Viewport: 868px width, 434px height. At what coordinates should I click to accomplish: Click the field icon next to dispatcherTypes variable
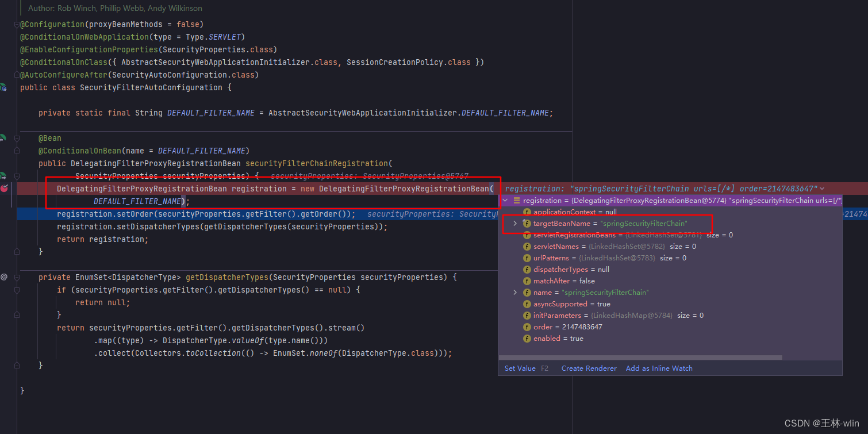527,269
